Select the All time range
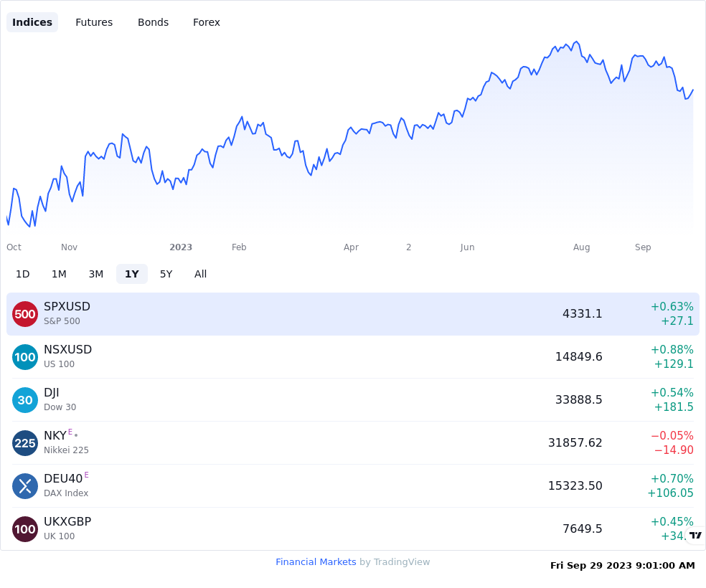This screenshot has width=706, height=588. point(200,274)
